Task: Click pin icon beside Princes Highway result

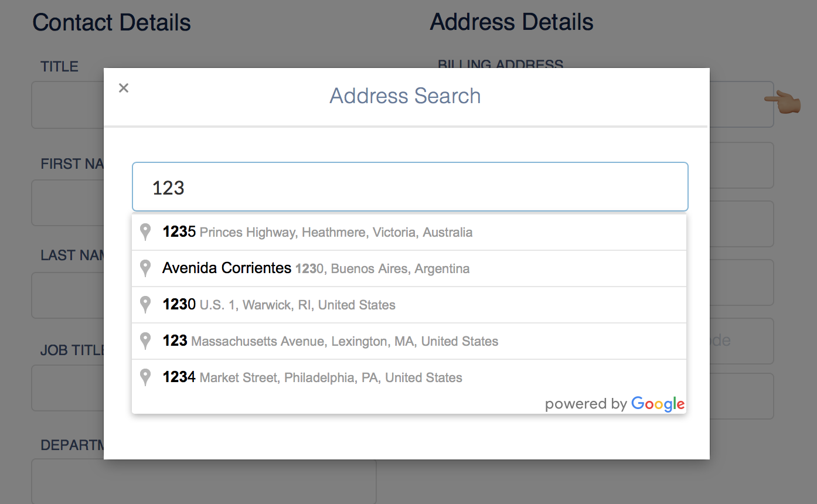Action: 146,232
